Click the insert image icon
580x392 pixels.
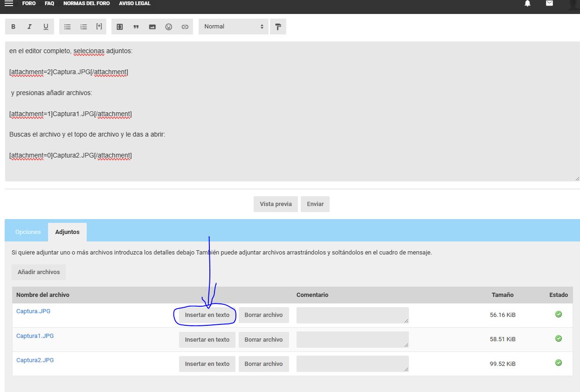(x=152, y=27)
